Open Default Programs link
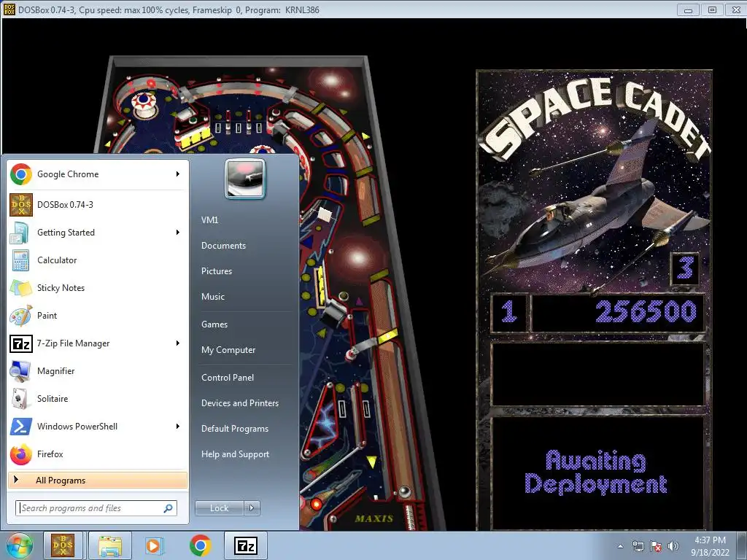This screenshot has height=560, width=747. [235, 429]
